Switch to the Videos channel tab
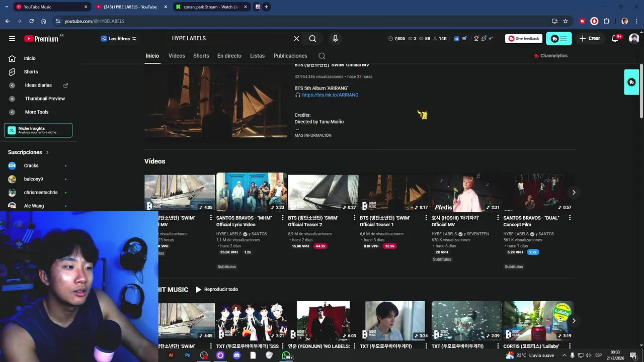The image size is (644, 362). (177, 56)
